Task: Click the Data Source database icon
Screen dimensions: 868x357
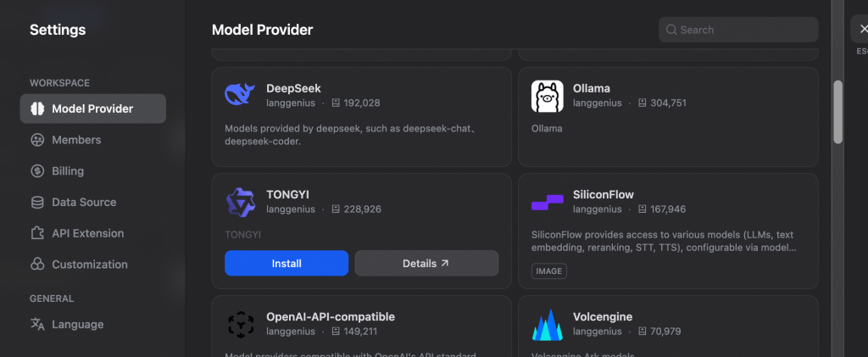Action: pyautogui.click(x=37, y=202)
